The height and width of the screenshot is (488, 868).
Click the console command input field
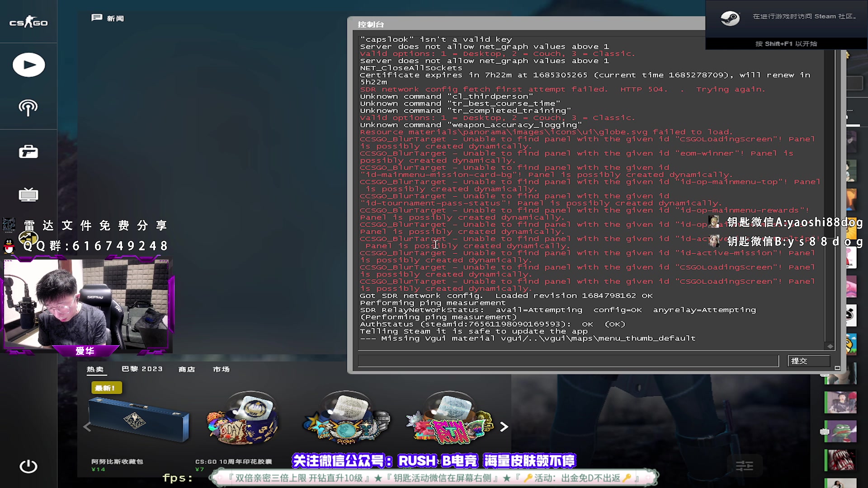tap(568, 361)
